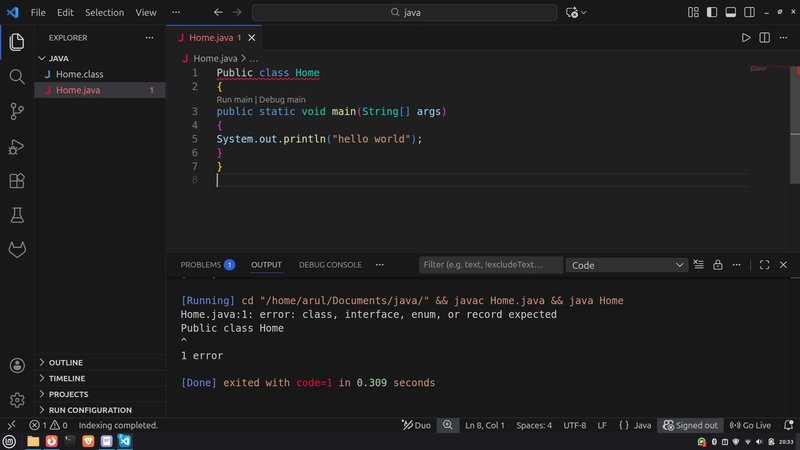This screenshot has height=450, width=800.
Task: Click the Go Live button
Action: click(749, 425)
